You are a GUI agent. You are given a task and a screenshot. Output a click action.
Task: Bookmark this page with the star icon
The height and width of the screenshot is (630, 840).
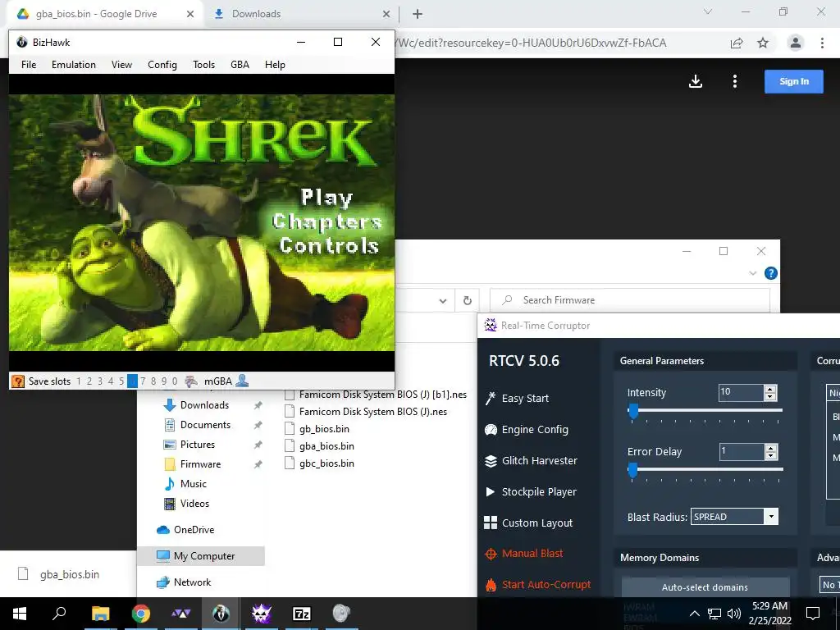(763, 43)
